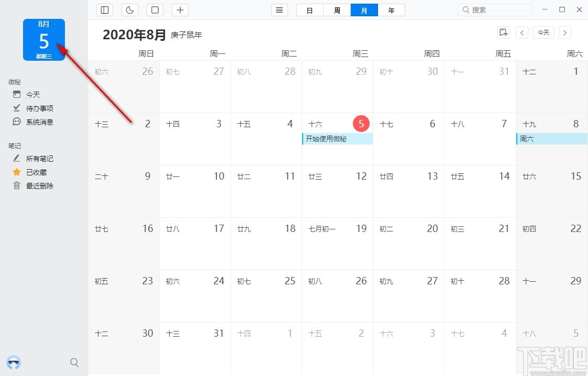This screenshot has width=588, height=376.
Task: Open 系统消息 system messages
Action: tap(39, 122)
